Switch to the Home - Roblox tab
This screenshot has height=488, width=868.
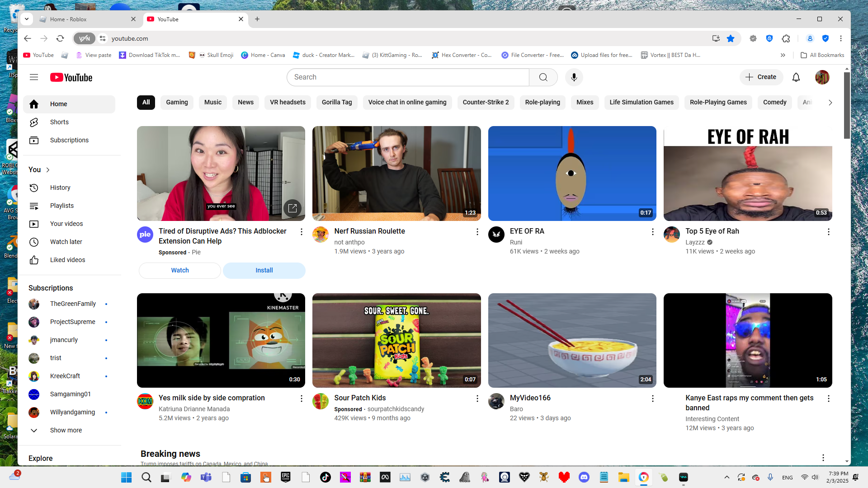[x=88, y=19]
